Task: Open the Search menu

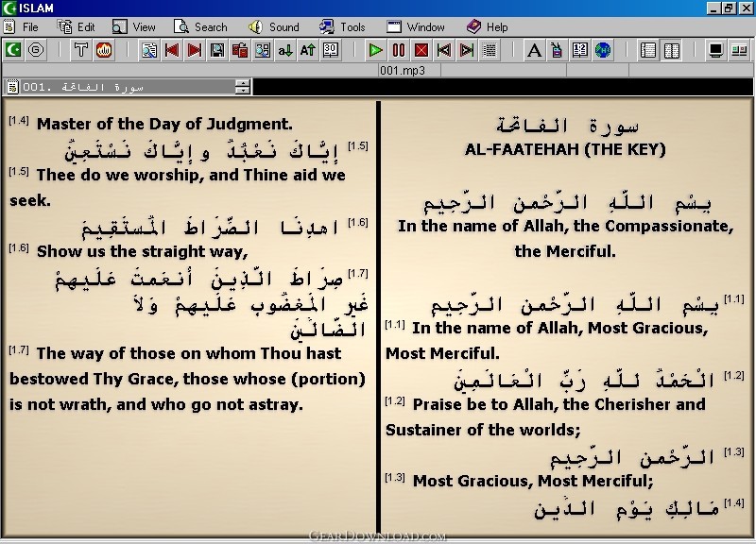Action: tap(200, 27)
